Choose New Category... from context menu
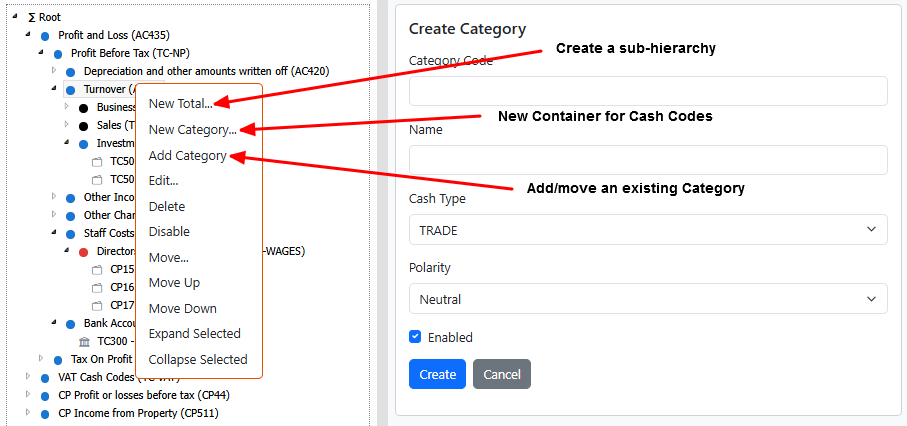 [x=193, y=130]
